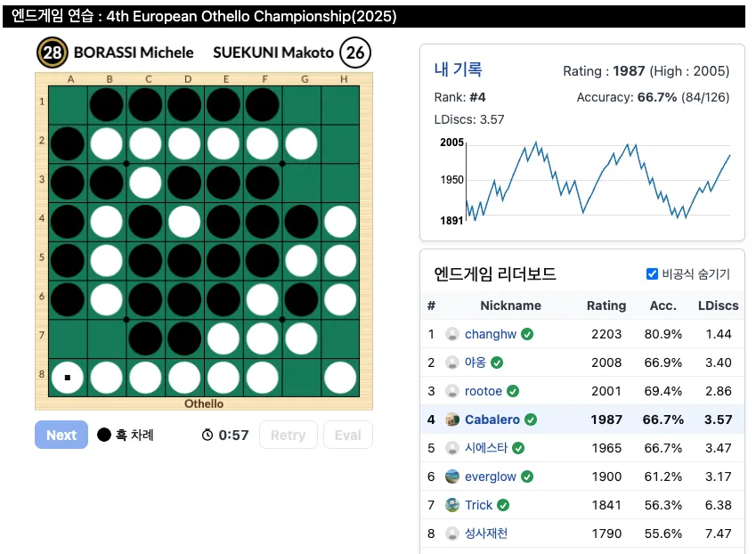The height and width of the screenshot is (554, 756).
Task: Place a disc on square H7
Action: (x=340, y=338)
